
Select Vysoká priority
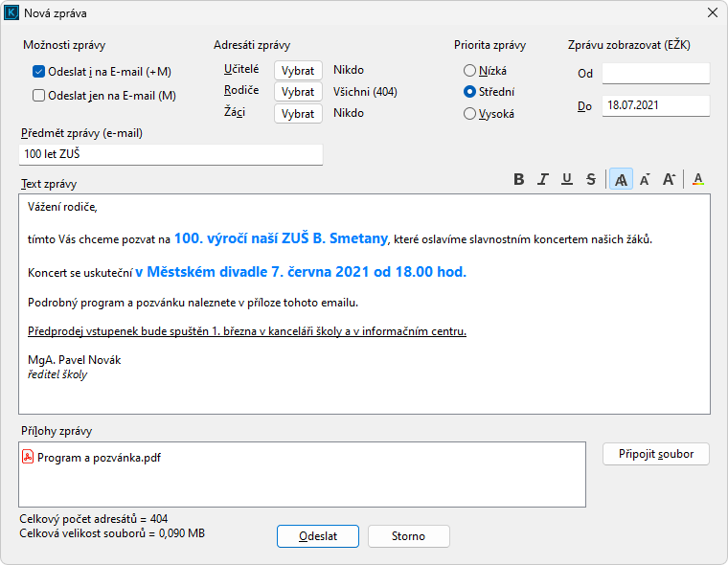(x=469, y=114)
